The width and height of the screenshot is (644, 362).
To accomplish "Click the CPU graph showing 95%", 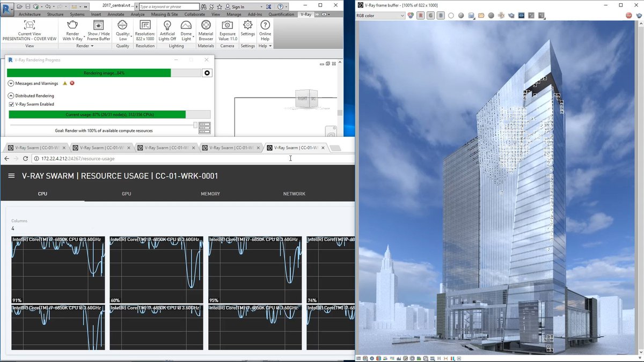I will (x=255, y=270).
